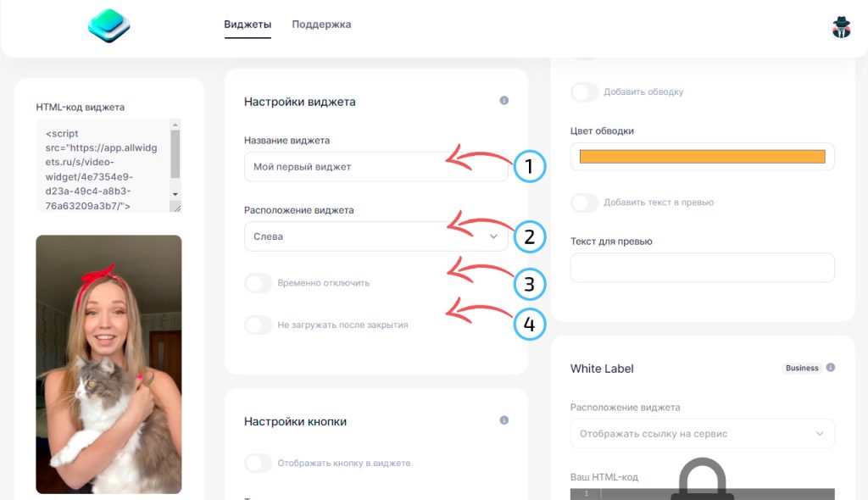Switch to Виджеты tab
The image size is (868, 500).
[248, 25]
